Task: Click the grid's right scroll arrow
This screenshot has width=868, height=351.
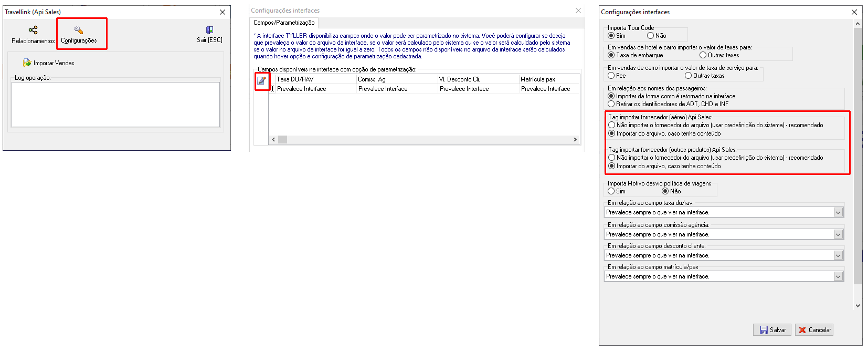Action: pos(575,140)
